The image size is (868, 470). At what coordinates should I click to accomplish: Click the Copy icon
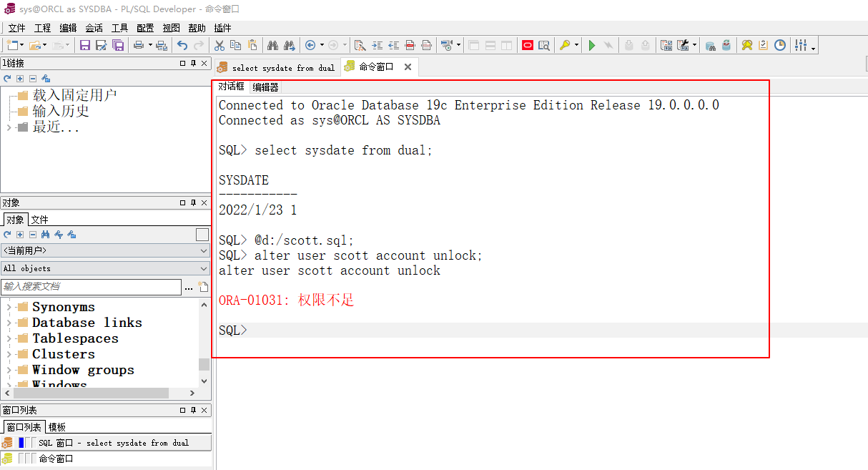(235, 45)
